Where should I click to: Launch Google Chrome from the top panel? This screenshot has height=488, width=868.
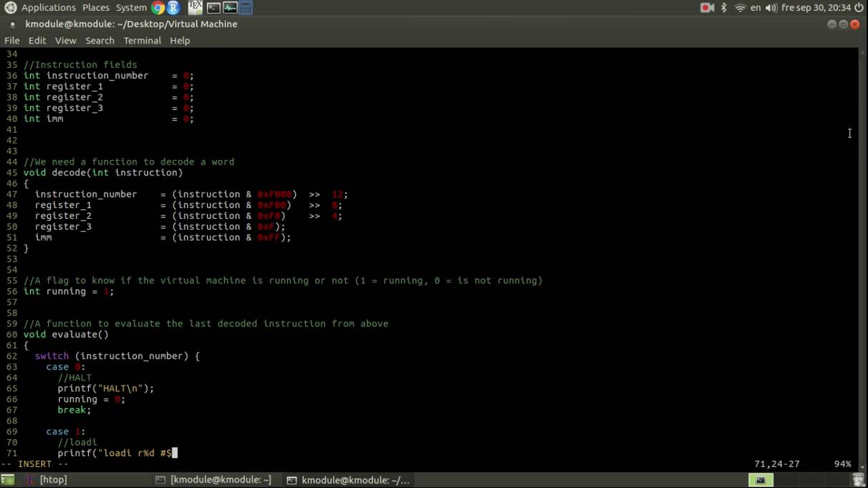(x=158, y=7)
